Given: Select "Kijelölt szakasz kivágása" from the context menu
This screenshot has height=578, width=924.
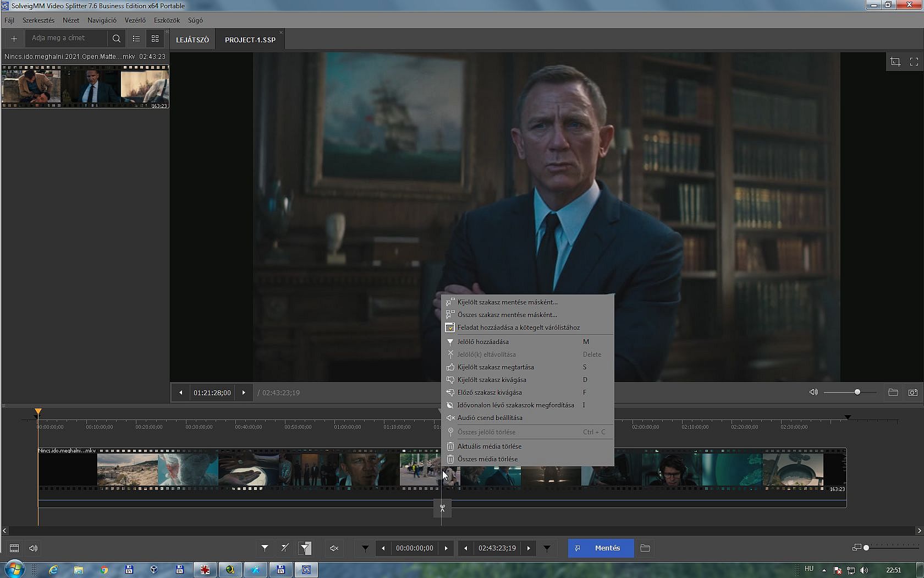Looking at the screenshot, I should click(492, 380).
